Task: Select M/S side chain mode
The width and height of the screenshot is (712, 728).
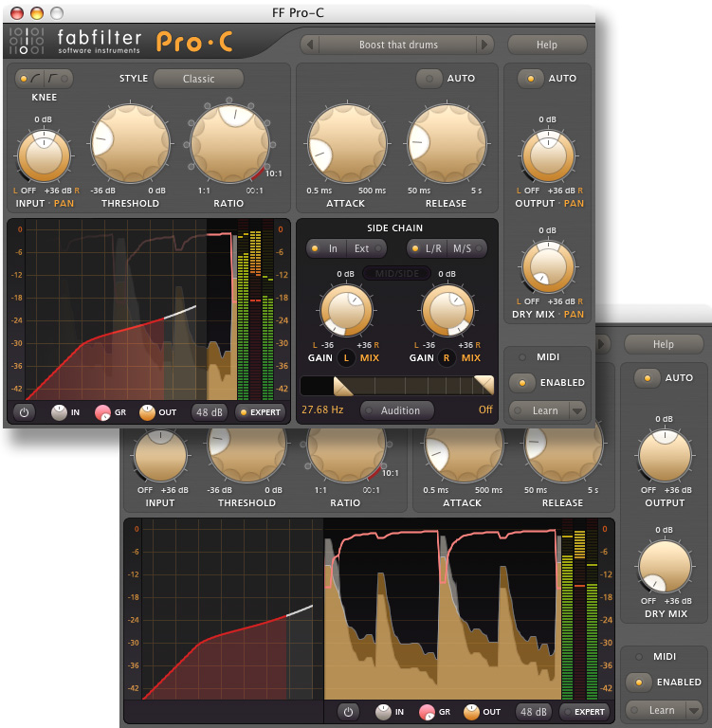Action: (x=467, y=248)
